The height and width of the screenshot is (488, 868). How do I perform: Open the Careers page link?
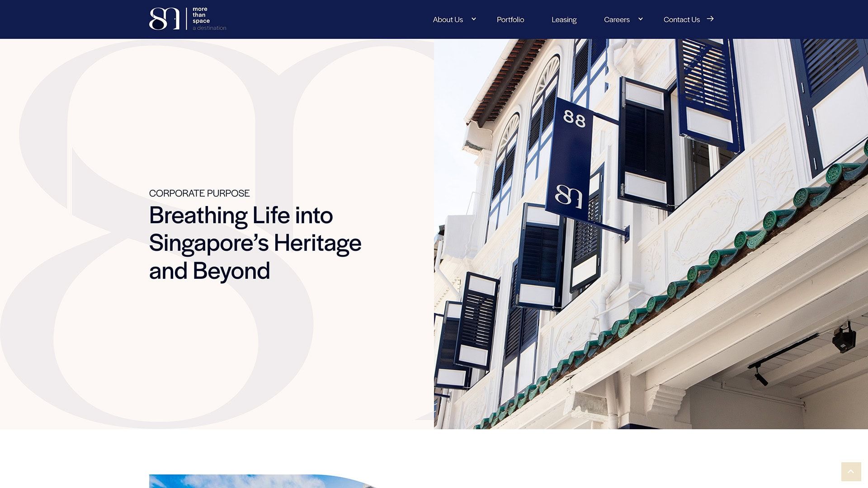[617, 19]
